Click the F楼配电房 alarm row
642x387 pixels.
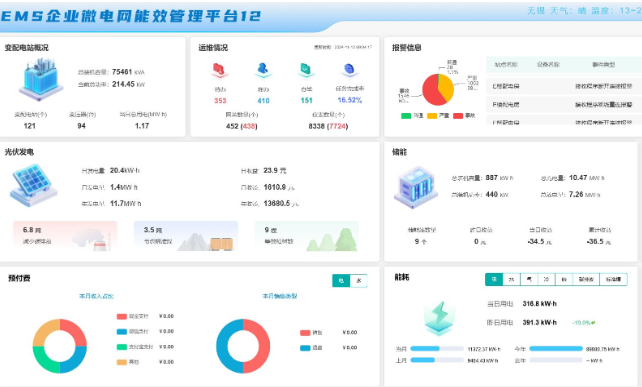point(564,105)
